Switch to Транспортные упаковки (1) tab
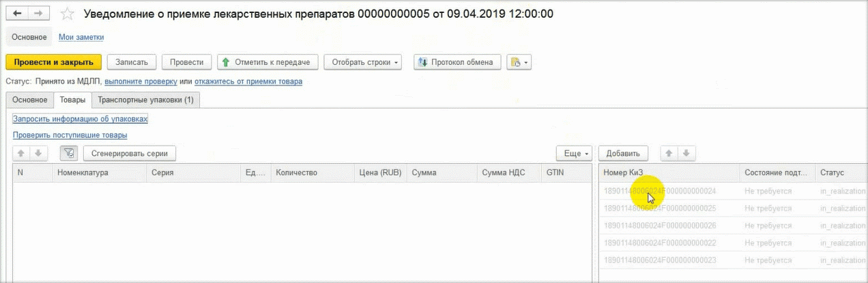 (x=145, y=100)
